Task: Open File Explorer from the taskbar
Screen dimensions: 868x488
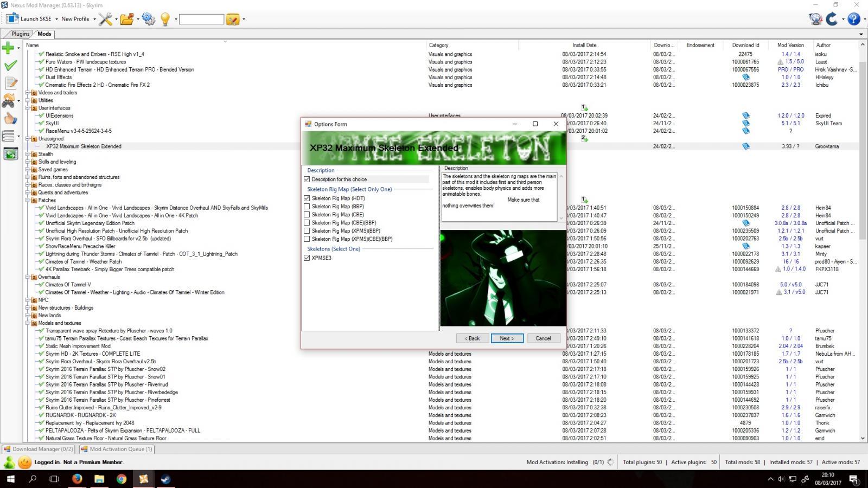Action: click(99, 479)
